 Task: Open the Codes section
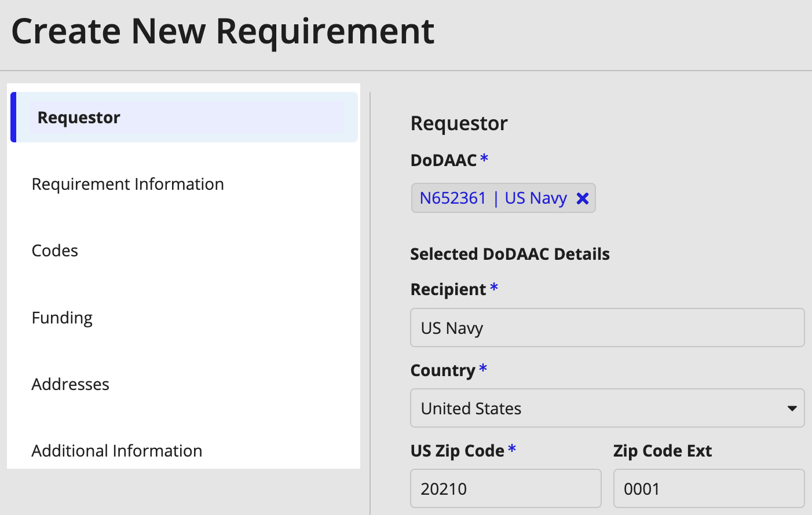54,251
